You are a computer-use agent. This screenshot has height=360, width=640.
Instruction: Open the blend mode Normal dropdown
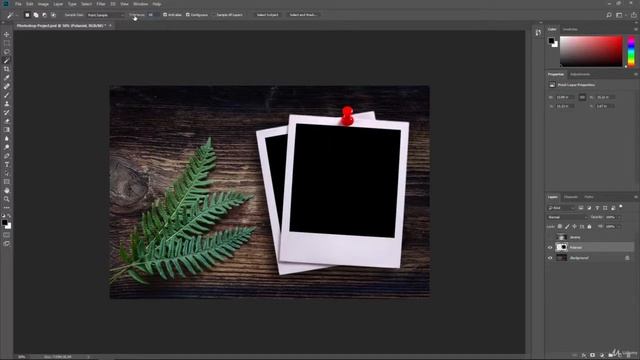(x=567, y=217)
